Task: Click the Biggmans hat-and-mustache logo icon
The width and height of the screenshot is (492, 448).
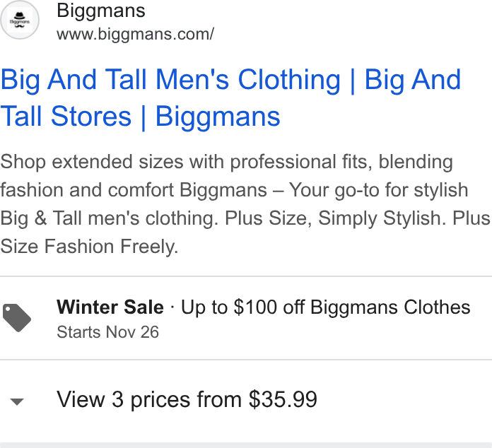Action: (x=20, y=20)
